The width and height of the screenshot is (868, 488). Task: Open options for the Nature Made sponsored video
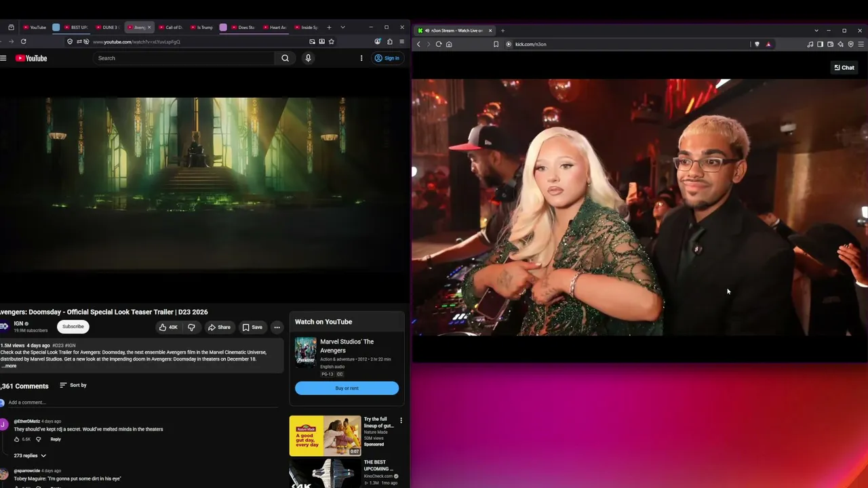pyautogui.click(x=401, y=420)
